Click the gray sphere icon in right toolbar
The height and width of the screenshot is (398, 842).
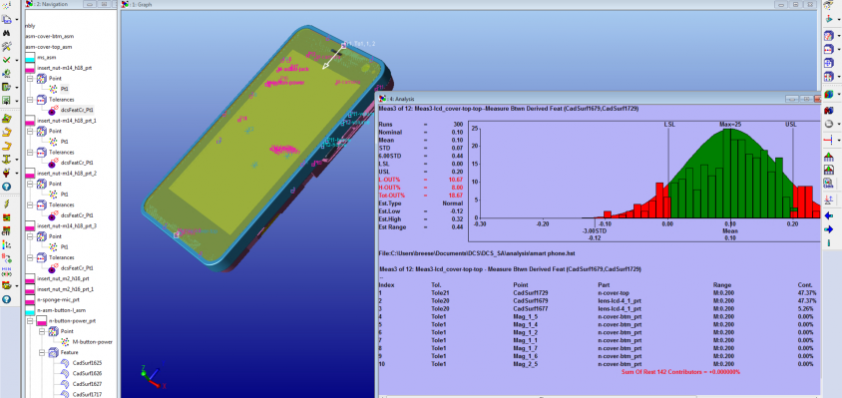(x=828, y=124)
